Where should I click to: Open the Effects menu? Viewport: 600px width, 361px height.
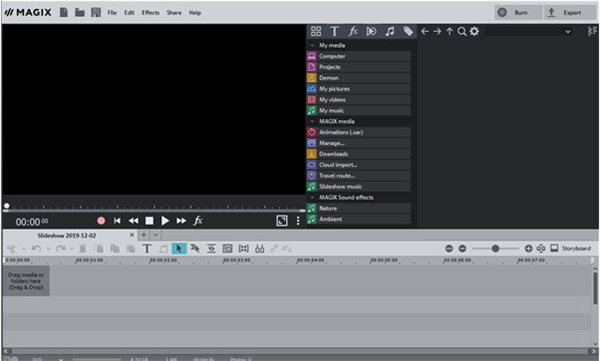pos(150,13)
